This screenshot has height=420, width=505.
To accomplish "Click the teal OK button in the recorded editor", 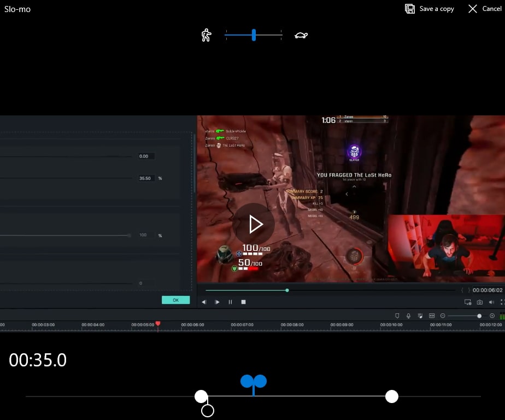I will pyautogui.click(x=175, y=300).
